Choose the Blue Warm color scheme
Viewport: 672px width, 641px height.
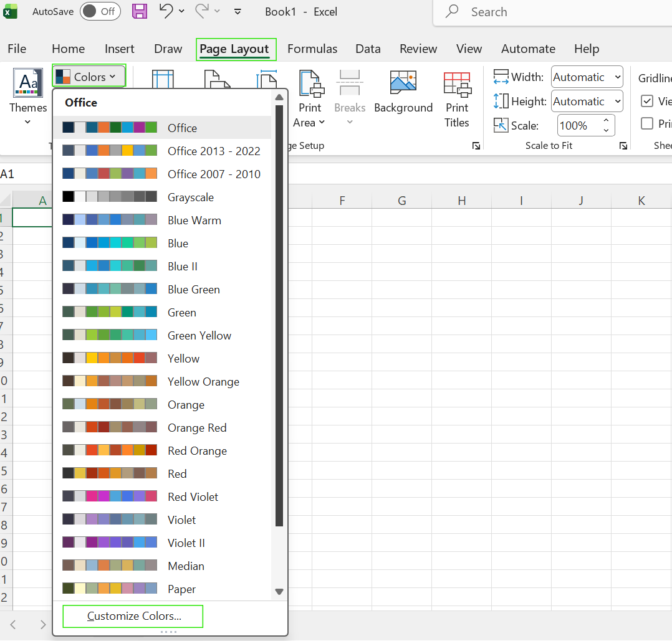pyautogui.click(x=163, y=220)
